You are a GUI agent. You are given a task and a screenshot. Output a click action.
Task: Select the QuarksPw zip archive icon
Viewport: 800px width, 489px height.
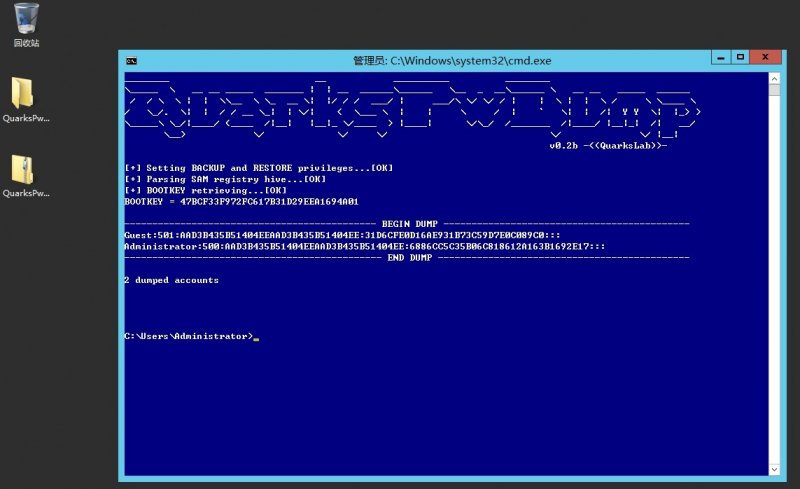pyautogui.click(x=26, y=176)
